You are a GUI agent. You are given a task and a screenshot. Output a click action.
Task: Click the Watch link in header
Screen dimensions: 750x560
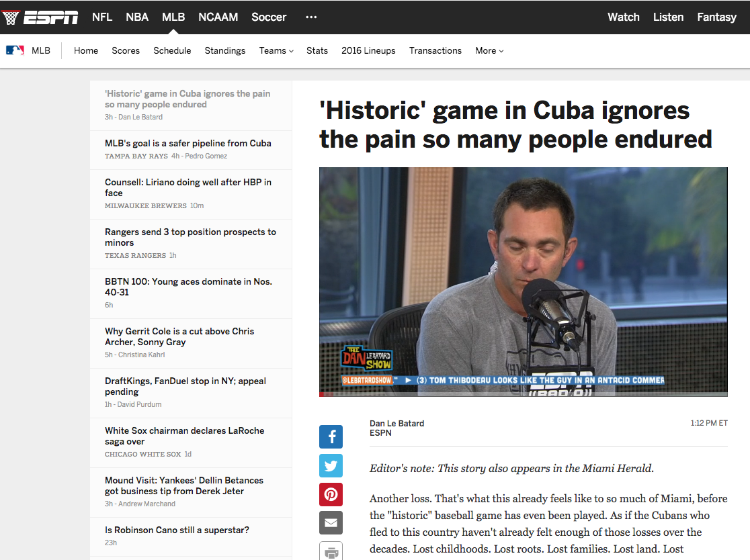tap(623, 17)
